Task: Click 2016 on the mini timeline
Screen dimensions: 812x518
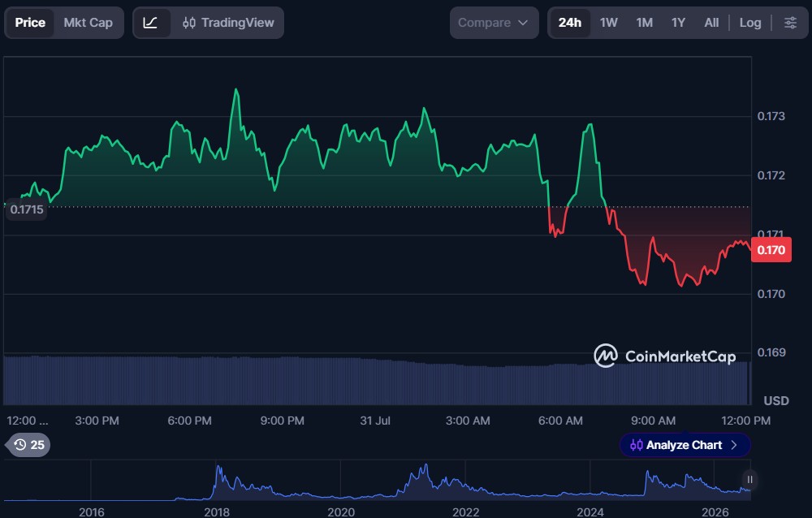Action: point(91,512)
